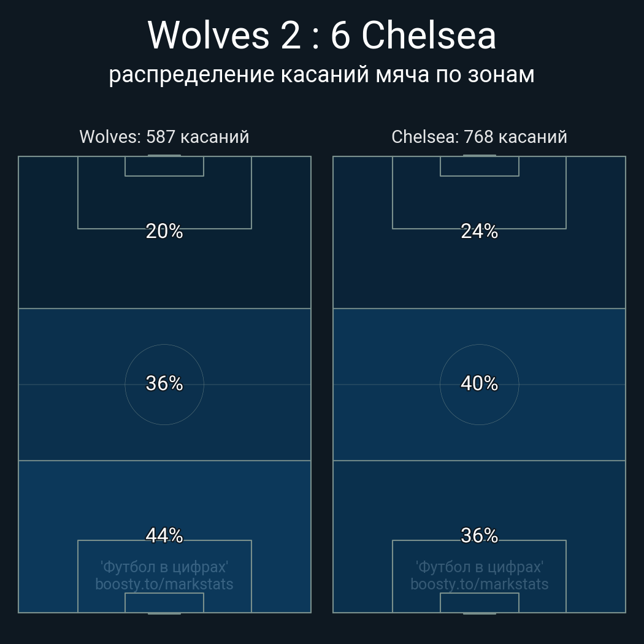Image resolution: width=644 pixels, height=644 pixels.
Task: Click the 24% label on the Chelsea pitch
Action: coord(479,231)
